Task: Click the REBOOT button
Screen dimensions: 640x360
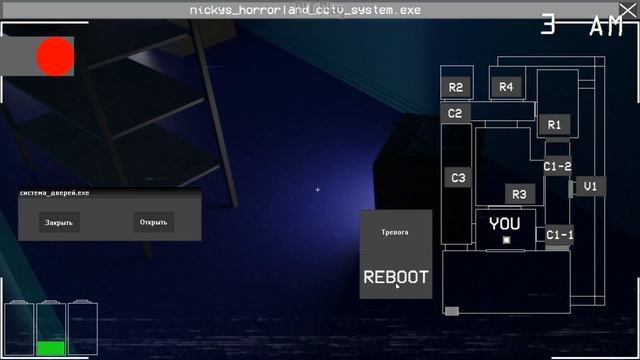Action: 396,277
